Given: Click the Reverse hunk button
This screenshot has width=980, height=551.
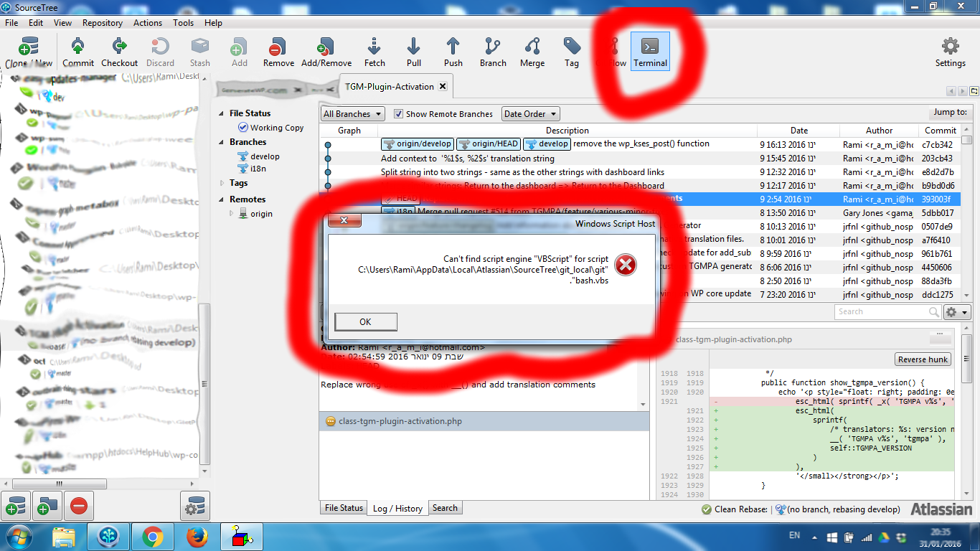Looking at the screenshot, I should pos(923,359).
